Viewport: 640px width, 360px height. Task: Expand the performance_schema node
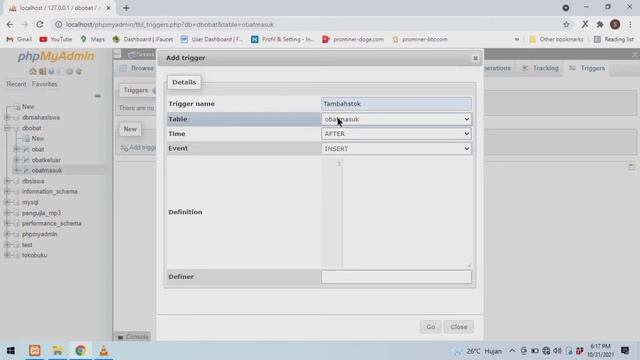point(7,224)
